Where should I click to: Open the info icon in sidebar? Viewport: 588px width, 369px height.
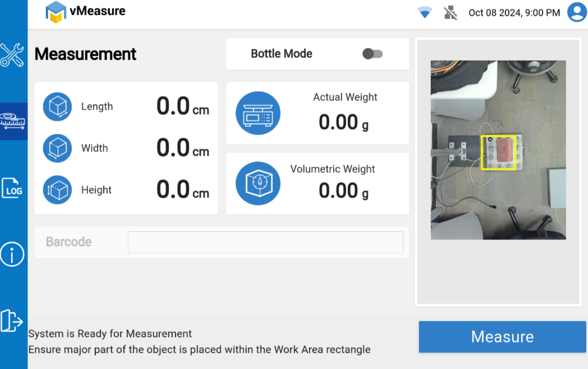coord(12,254)
